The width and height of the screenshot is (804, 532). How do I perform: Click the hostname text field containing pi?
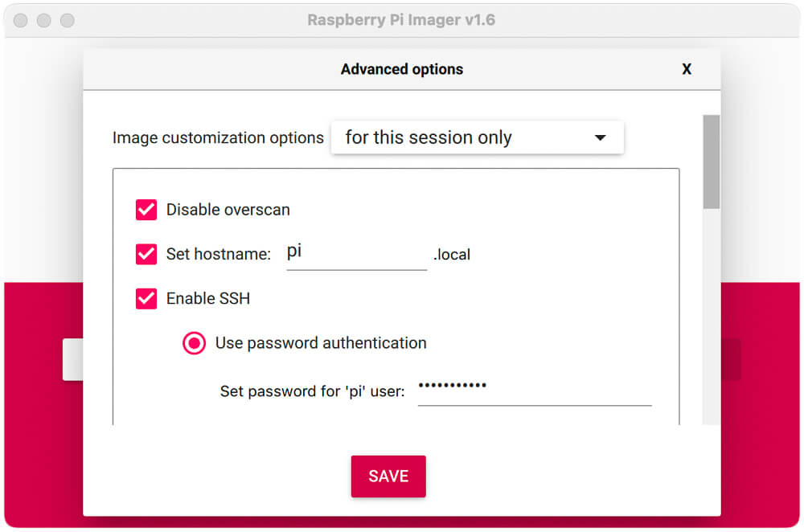point(356,255)
